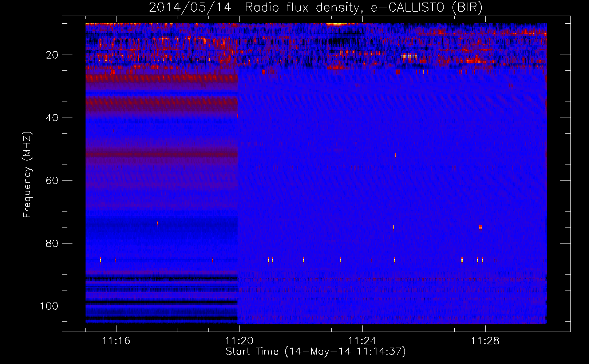Click the 'Start Time (14-May-14 11:14:37)' label
589x364 pixels.
(316, 352)
